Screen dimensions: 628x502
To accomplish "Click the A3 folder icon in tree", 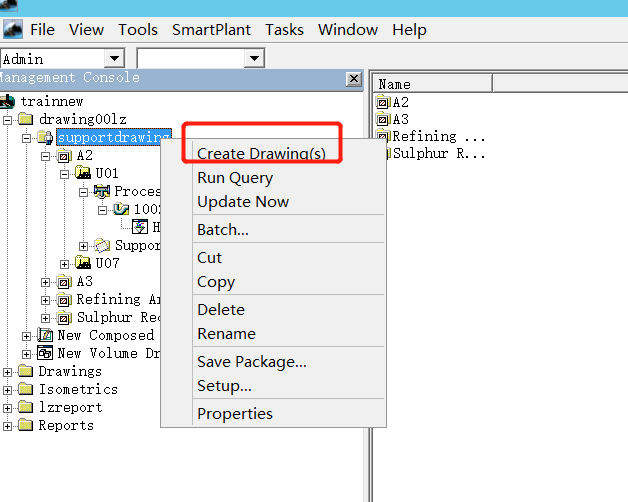I will tap(64, 282).
